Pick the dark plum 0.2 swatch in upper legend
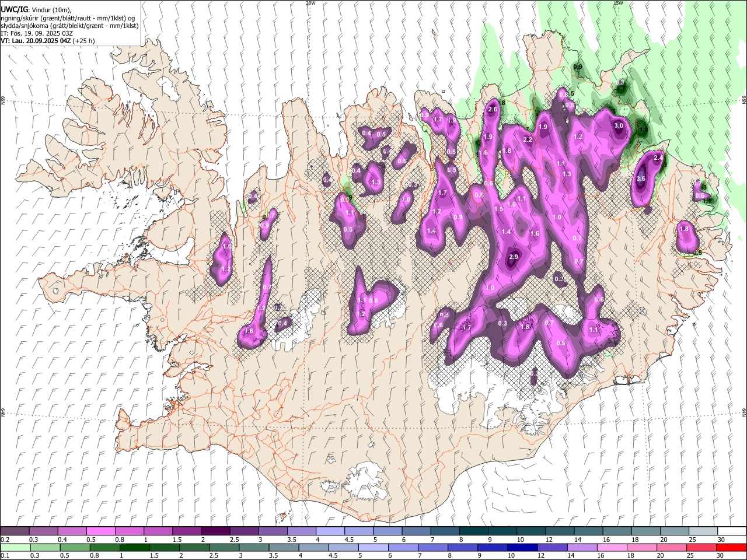This screenshot has width=747, height=560. (x=15, y=531)
